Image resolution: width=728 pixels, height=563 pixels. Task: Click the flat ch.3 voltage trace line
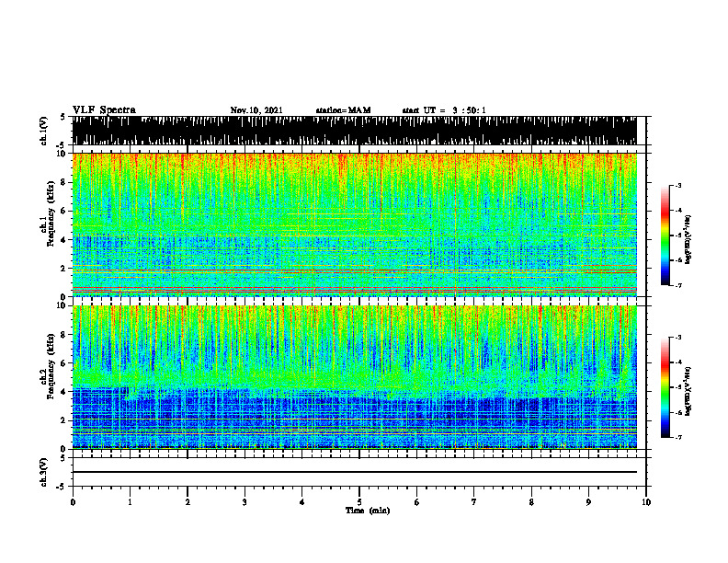pyautogui.click(x=354, y=472)
